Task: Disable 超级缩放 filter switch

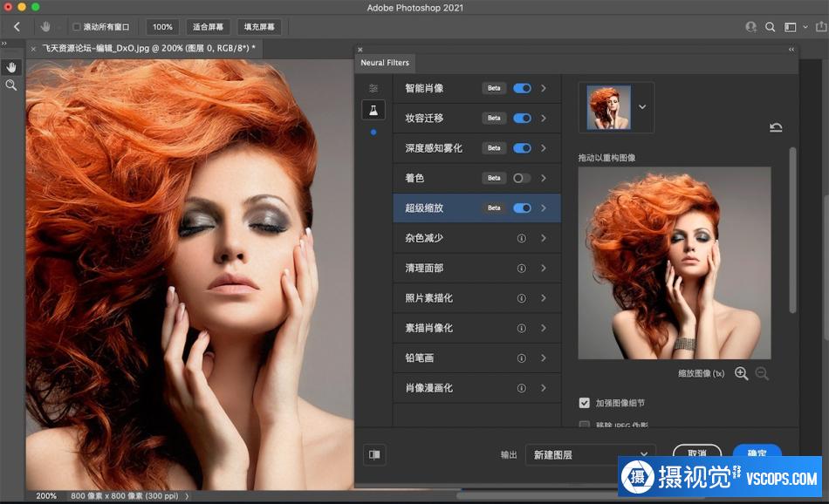Action: pos(522,208)
